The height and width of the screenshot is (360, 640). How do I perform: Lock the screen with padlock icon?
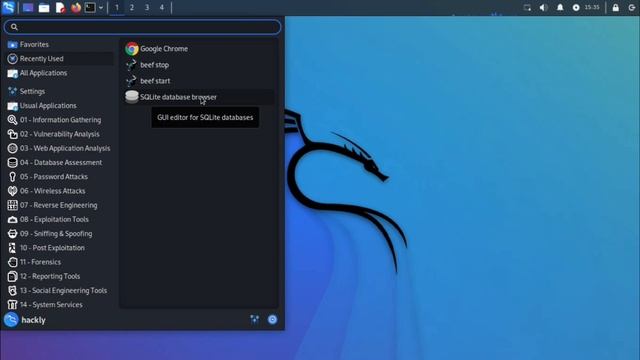tap(616, 8)
